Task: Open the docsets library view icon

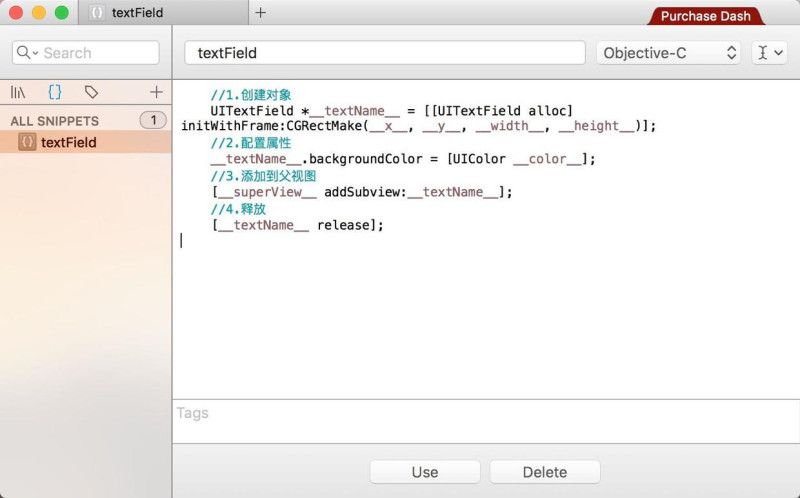Action: 18,92
